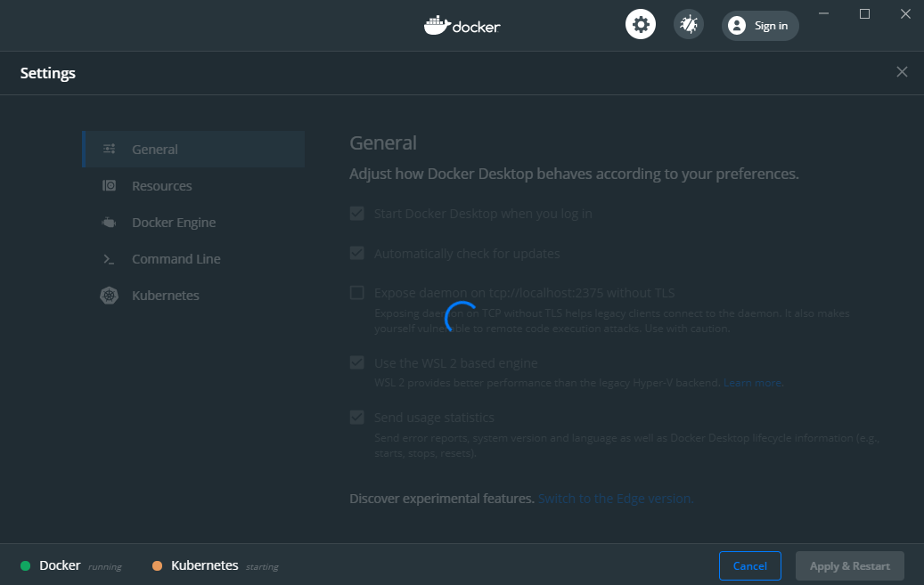Open the Docker Engine settings tab
The height and width of the screenshot is (585, 924).
[193, 222]
